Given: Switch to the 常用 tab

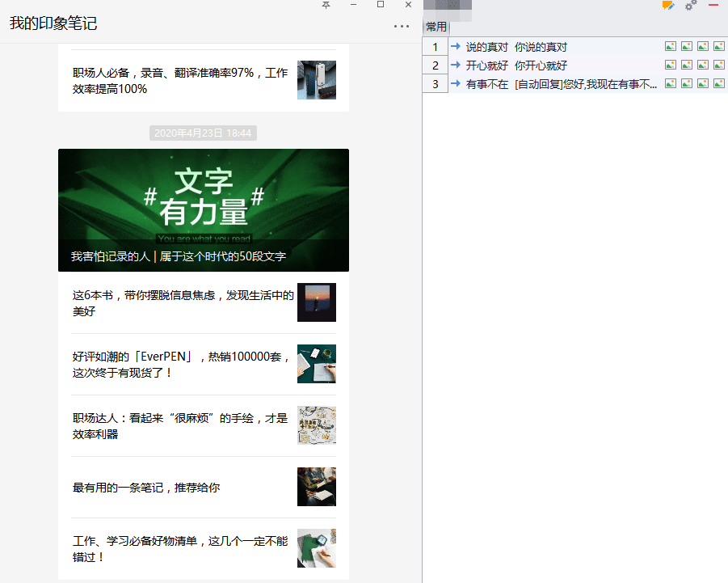Looking at the screenshot, I should (x=436, y=27).
